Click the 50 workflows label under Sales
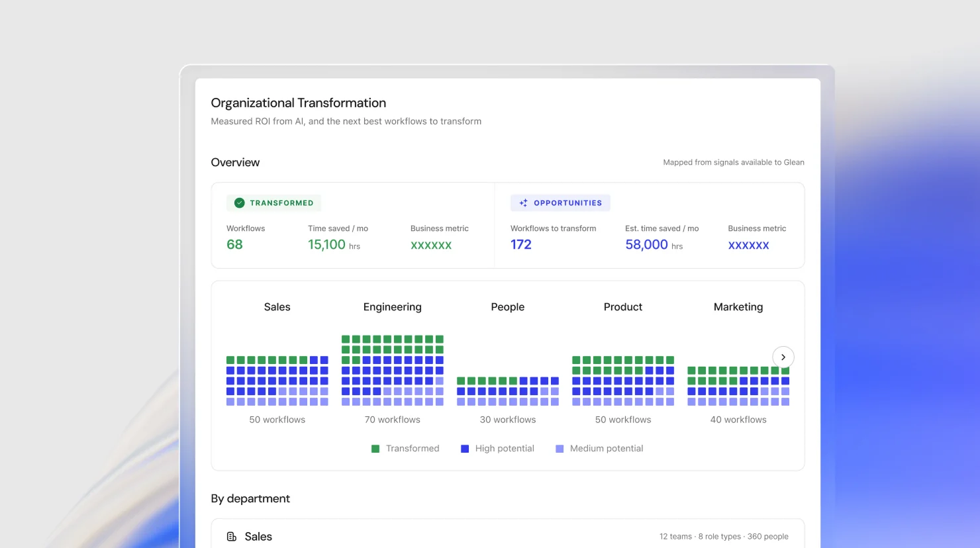980x548 pixels. (x=277, y=420)
